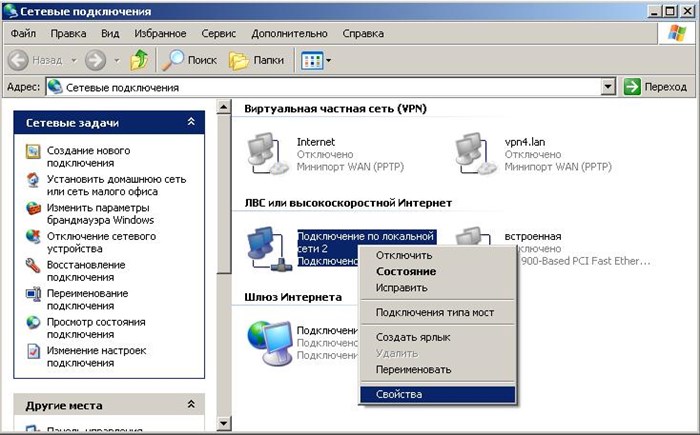Choose Свойства in context menu
The width and height of the screenshot is (700, 435).
pos(438,394)
